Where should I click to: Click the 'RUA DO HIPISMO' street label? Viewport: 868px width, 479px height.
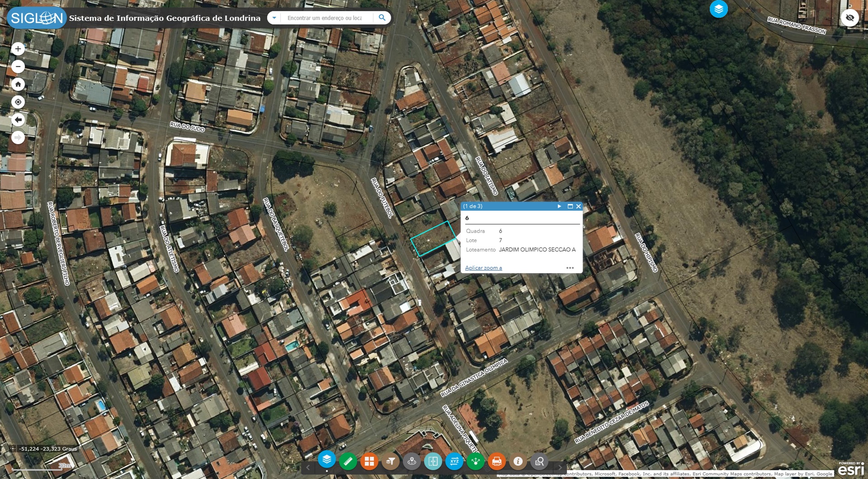pos(646,252)
